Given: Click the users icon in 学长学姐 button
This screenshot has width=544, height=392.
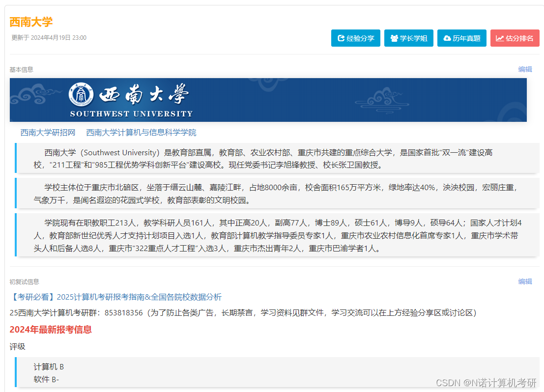Looking at the screenshot, I should coord(394,38).
